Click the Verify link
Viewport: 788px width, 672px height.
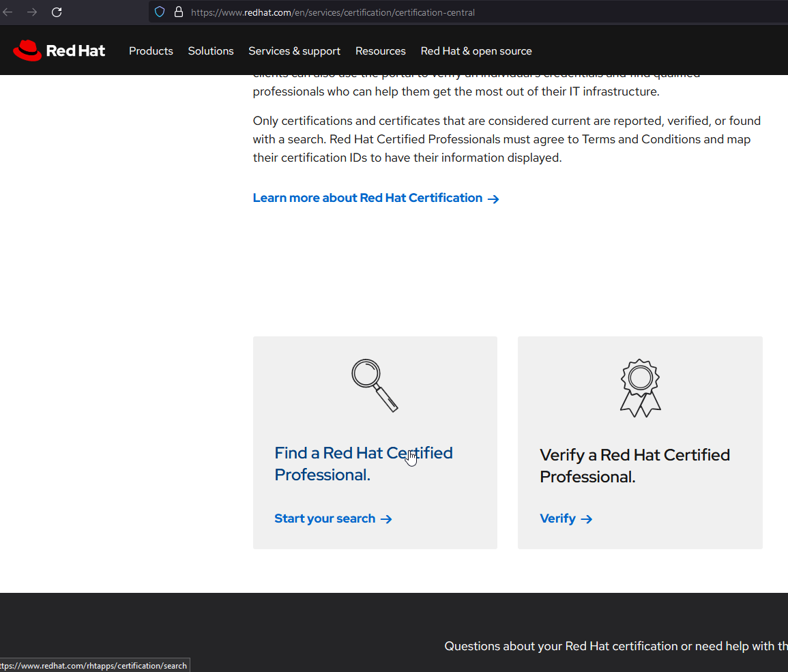pos(557,518)
